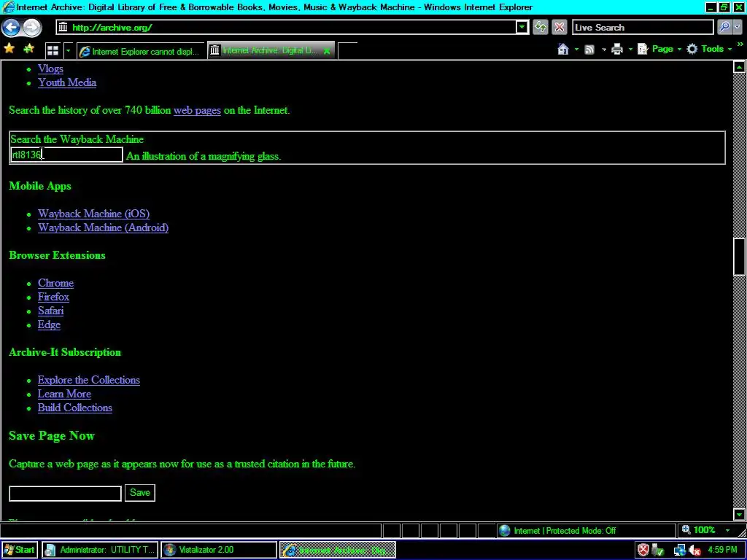
Task: Open the Favorites Center star icon
Action: tap(9, 49)
